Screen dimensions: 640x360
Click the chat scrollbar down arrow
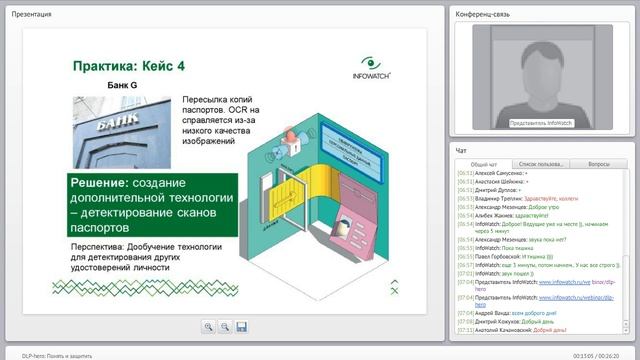coord(626,331)
